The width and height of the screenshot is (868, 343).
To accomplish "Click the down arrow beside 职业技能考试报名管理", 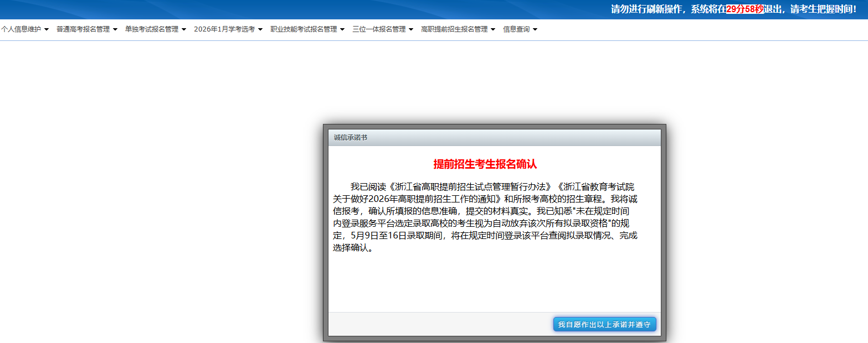I will (x=342, y=29).
